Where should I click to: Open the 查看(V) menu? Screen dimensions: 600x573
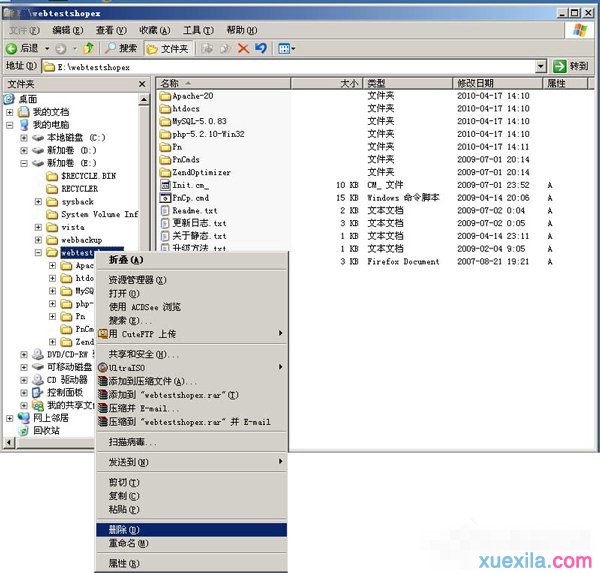(x=111, y=30)
